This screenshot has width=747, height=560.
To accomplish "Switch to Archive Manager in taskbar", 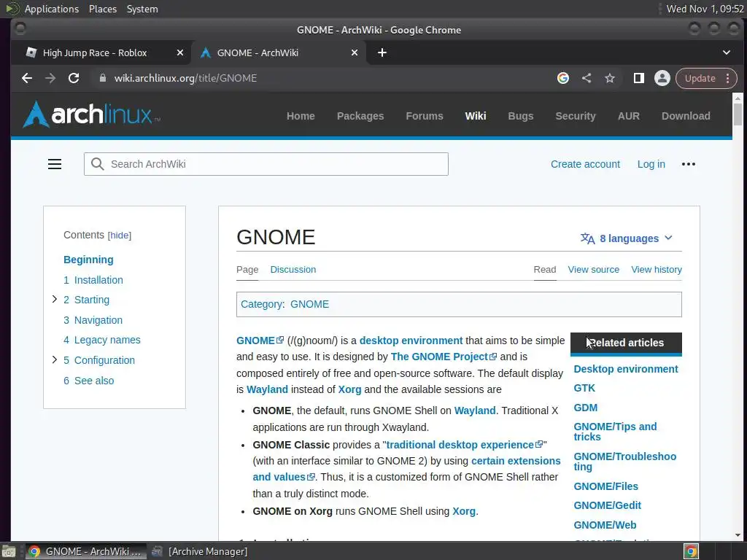I will (x=200, y=551).
